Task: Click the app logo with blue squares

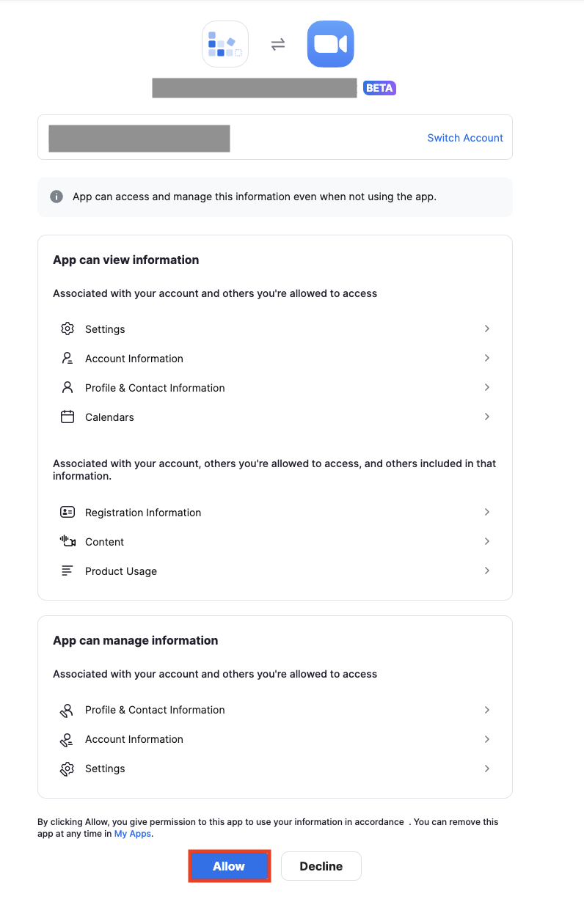Action: (x=225, y=44)
